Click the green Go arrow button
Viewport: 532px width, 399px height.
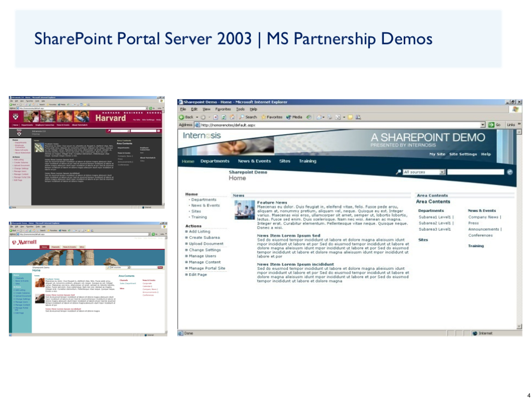[491, 125]
